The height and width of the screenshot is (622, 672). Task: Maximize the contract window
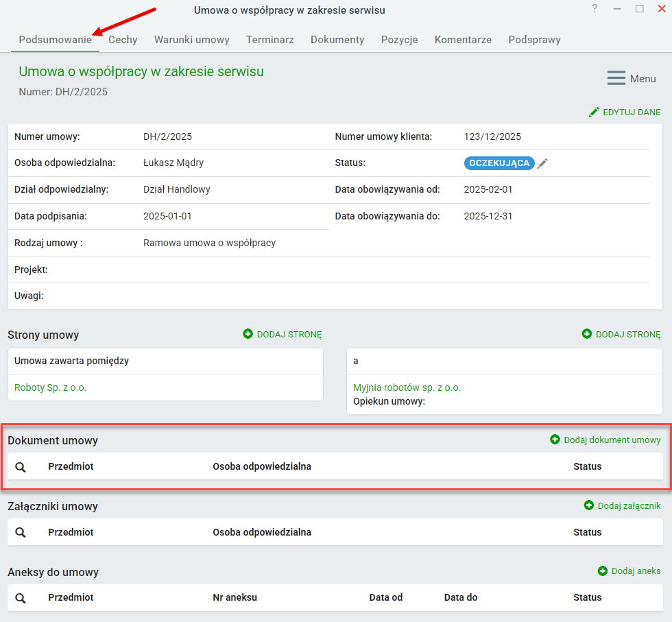coord(639,9)
